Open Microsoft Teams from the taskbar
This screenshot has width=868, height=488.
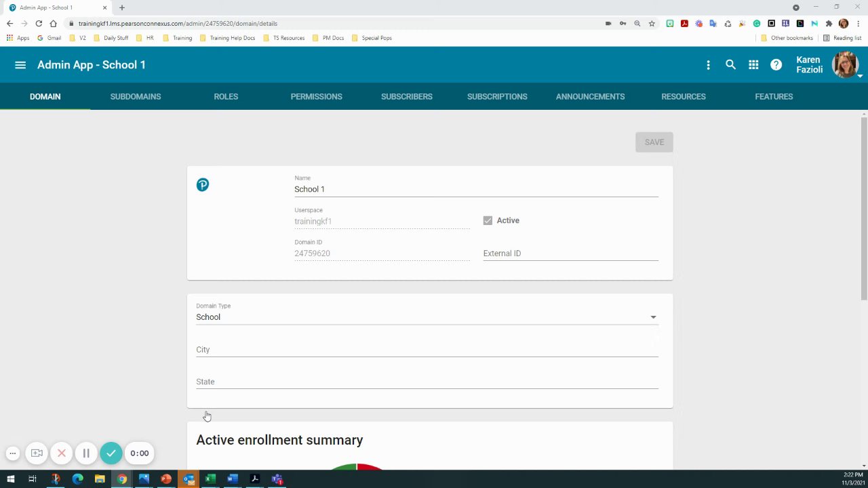point(277,479)
